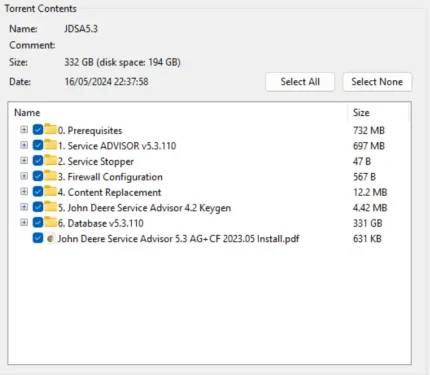This screenshot has height=375, width=430.
Task: Click the 697 MB size value
Action: tap(369, 146)
